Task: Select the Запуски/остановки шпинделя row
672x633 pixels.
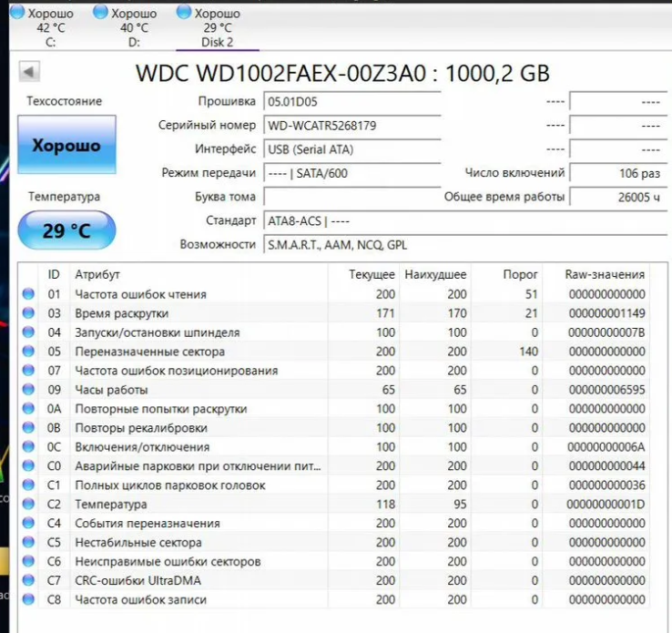Action: (334, 332)
